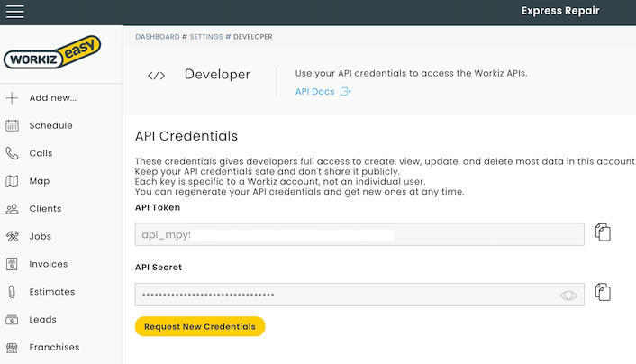Image resolution: width=636 pixels, height=364 pixels.
Task: Click the Clients people icon
Action: tap(12, 209)
